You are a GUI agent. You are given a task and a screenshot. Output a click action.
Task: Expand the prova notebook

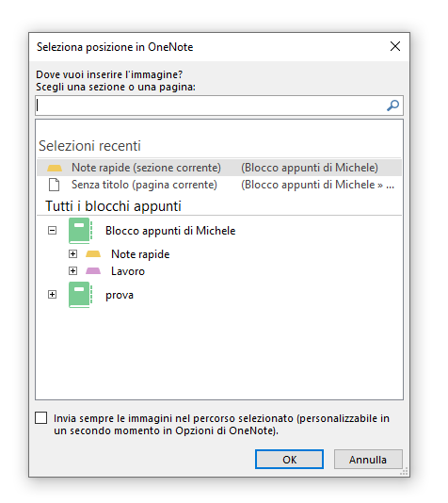[x=52, y=295]
